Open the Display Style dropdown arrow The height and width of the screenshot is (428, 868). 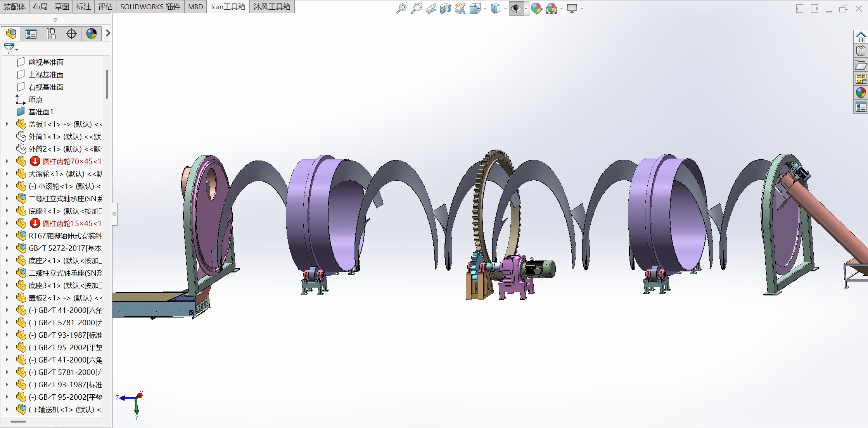pos(505,9)
